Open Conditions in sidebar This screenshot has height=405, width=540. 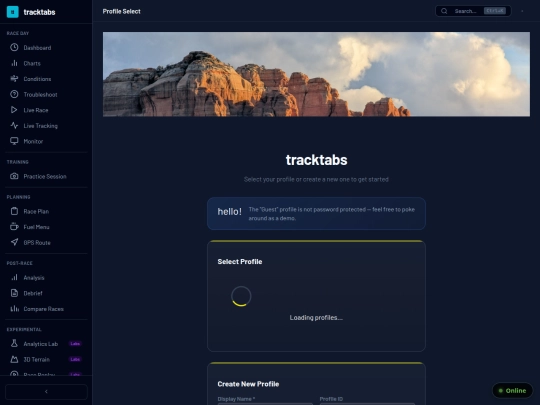46,79
